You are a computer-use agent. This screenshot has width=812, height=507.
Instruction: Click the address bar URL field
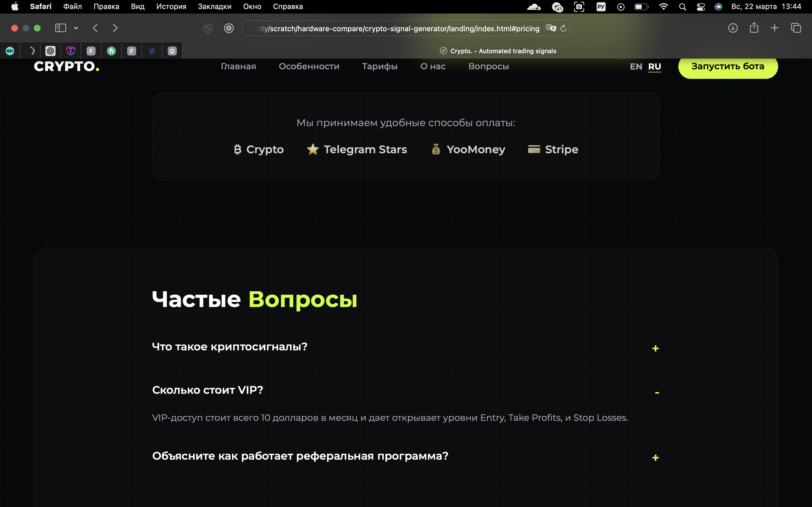[x=396, y=28]
